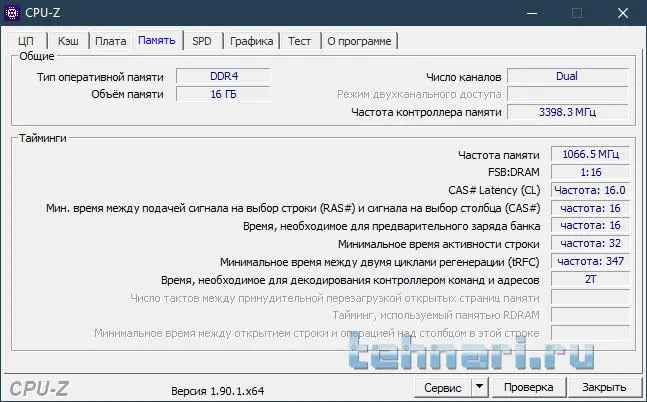647x402 pixels.
Task: Select the 2T command rate value field
Action: coord(590,279)
